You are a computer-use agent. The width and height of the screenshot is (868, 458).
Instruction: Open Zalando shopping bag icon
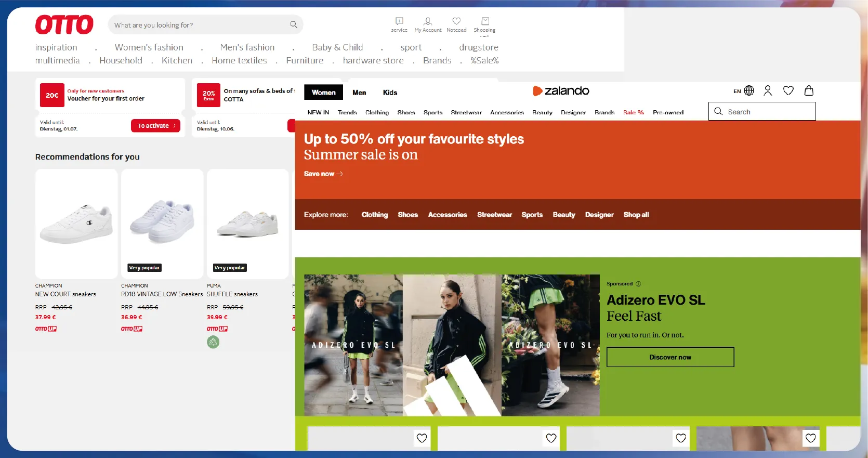pyautogui.click(x=809, y=90)
